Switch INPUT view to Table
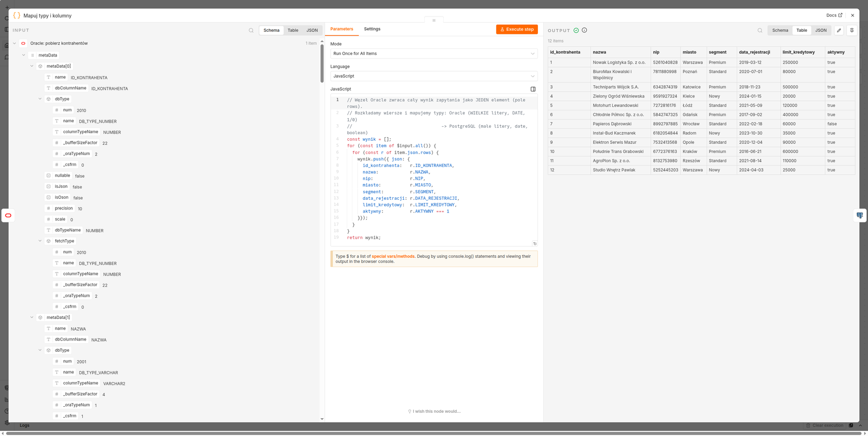The image size is (868, 436). pyautogui.click(x=293, y=30)
